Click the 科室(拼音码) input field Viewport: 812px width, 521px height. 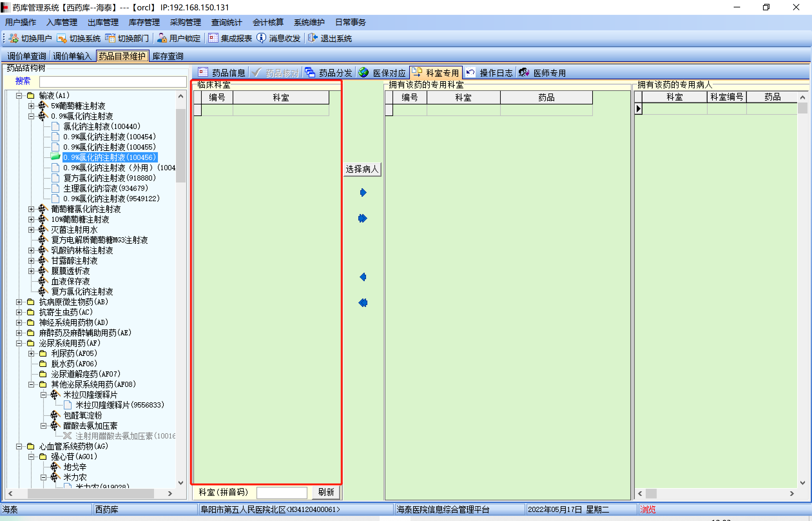coord(282,493)
